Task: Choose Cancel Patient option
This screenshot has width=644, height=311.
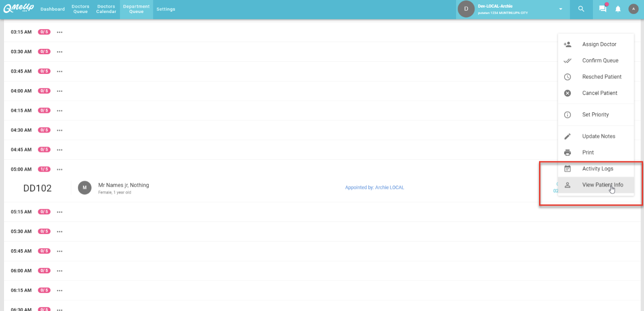Action: click(x=599, y=93)
